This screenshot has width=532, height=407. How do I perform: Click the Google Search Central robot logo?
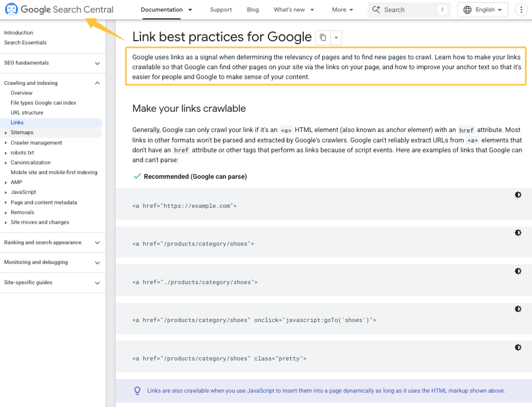tap(11, 9)
